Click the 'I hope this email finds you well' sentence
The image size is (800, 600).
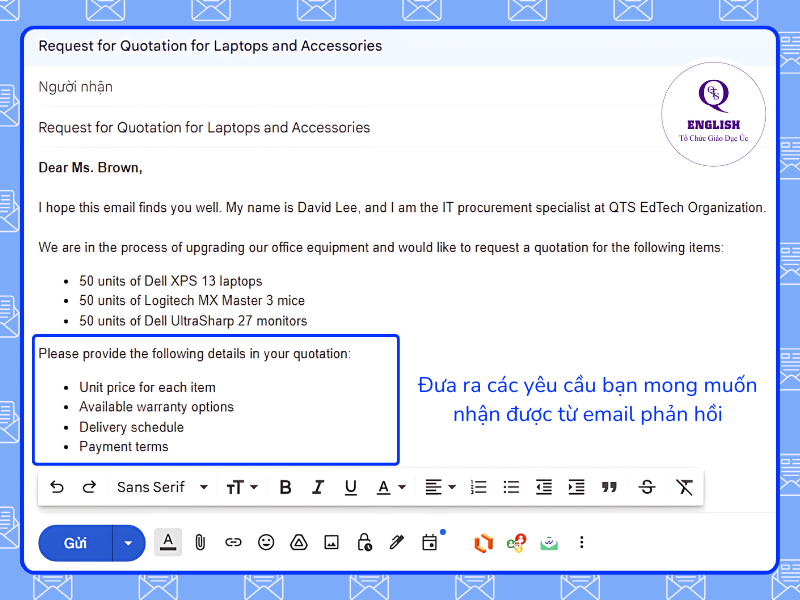click(x=402, y=208)
